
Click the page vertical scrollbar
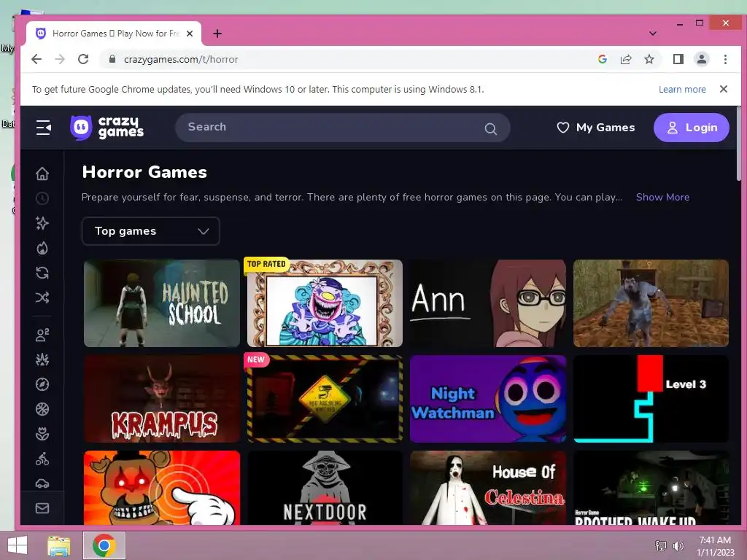pyautogui.click(x=738, y=144)
